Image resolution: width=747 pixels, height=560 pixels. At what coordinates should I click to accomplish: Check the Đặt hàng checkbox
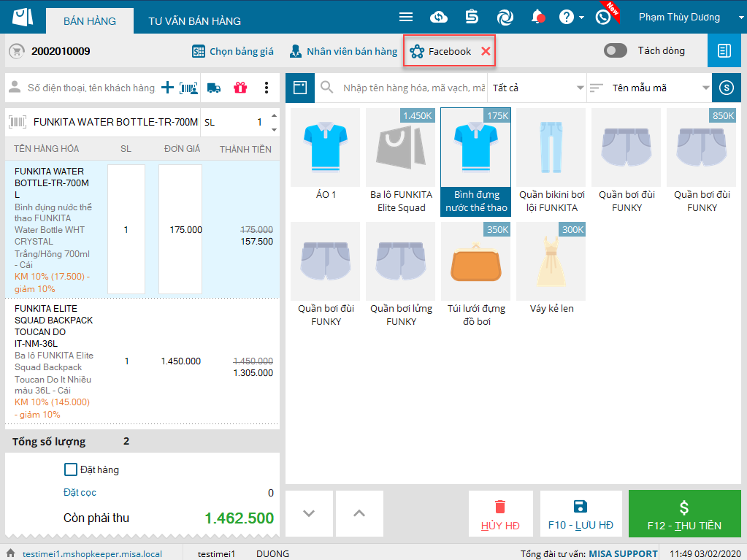[x=71, y=469]
